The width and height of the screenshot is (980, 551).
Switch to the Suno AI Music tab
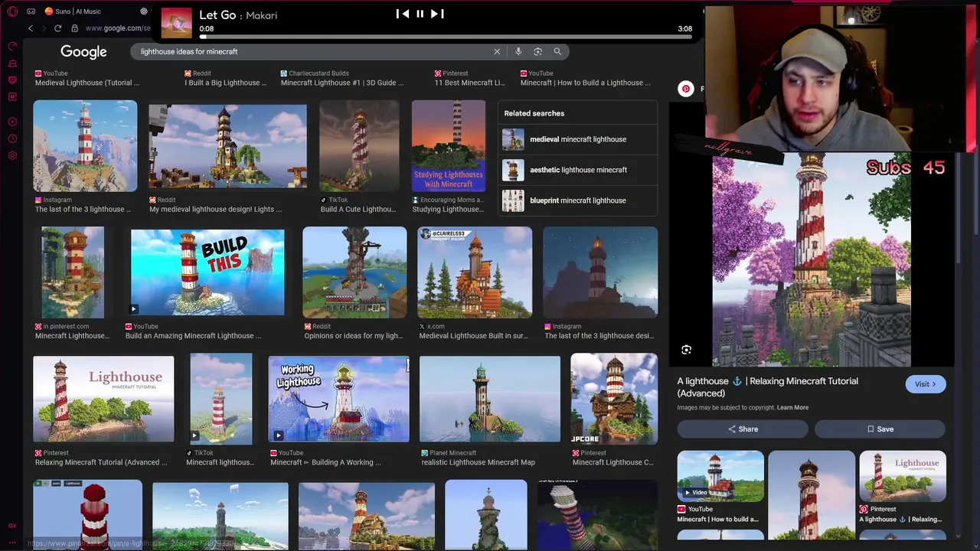coord(73,11)
